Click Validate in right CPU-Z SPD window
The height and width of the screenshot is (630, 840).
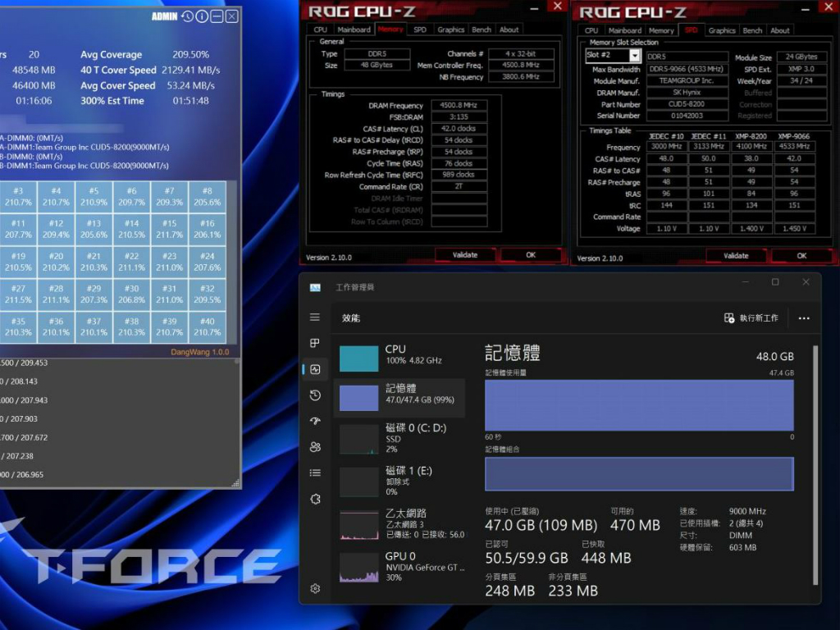(736, 256)
